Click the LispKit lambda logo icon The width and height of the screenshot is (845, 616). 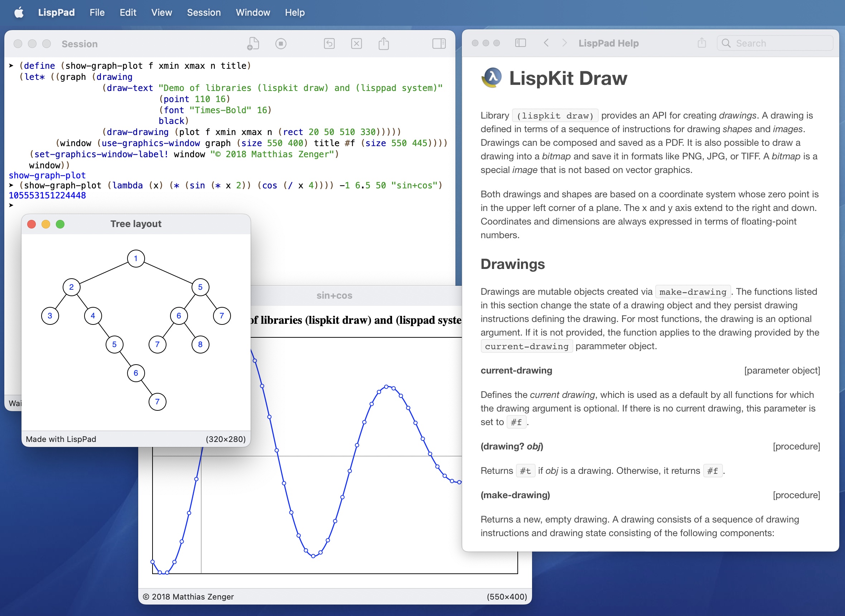point(492,78)
